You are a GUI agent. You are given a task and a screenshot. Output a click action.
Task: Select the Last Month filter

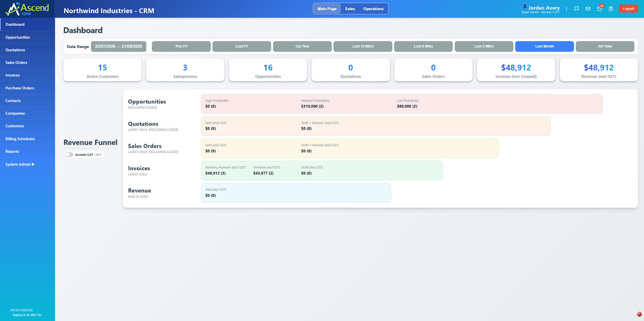(x=544, y=46)
